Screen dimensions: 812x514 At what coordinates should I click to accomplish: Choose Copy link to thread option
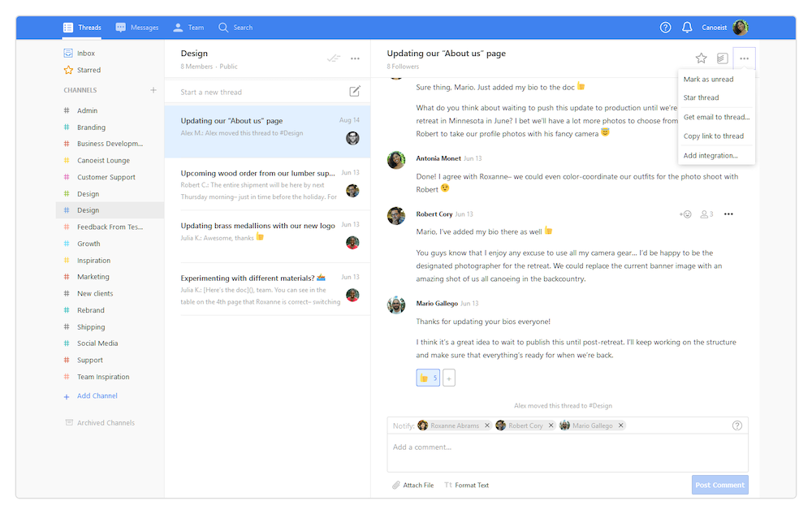click(716, 136)
